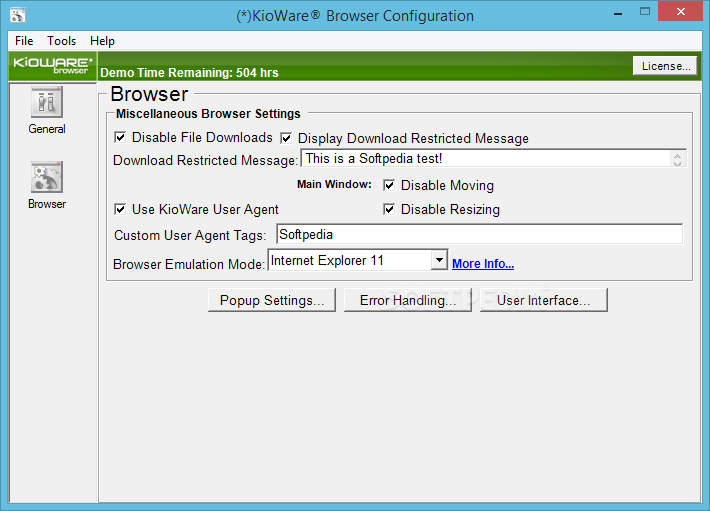Open Error Handling... dialog
Viewport: 710px width, 511px height.
click(x=408, y=300)
